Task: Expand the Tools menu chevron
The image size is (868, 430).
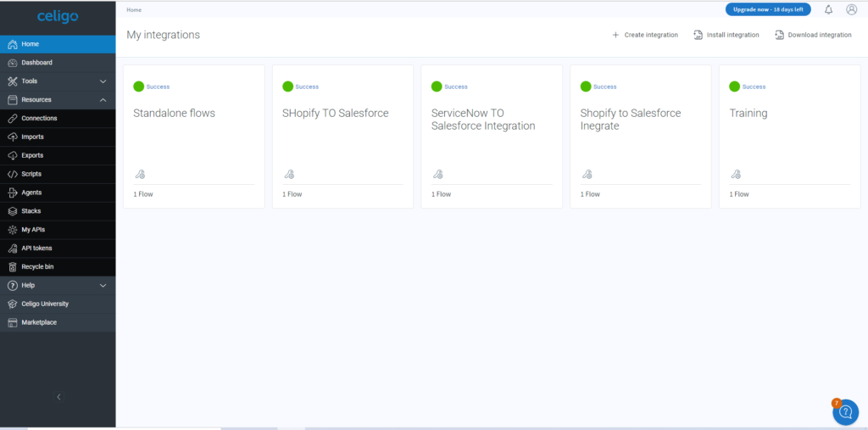Action: (x=103, y=81)
